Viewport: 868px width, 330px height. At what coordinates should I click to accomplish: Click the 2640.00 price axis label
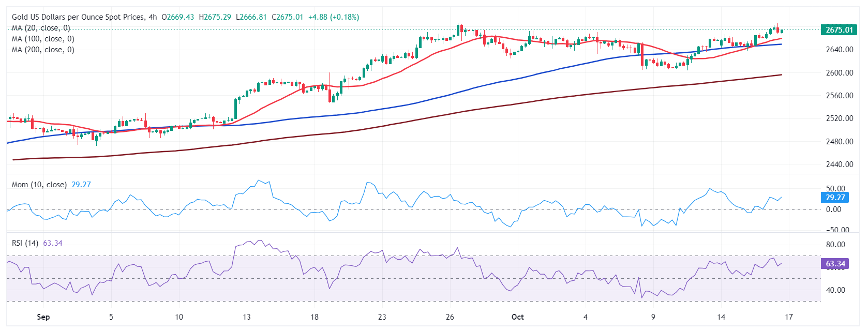(x=840, y=50)
